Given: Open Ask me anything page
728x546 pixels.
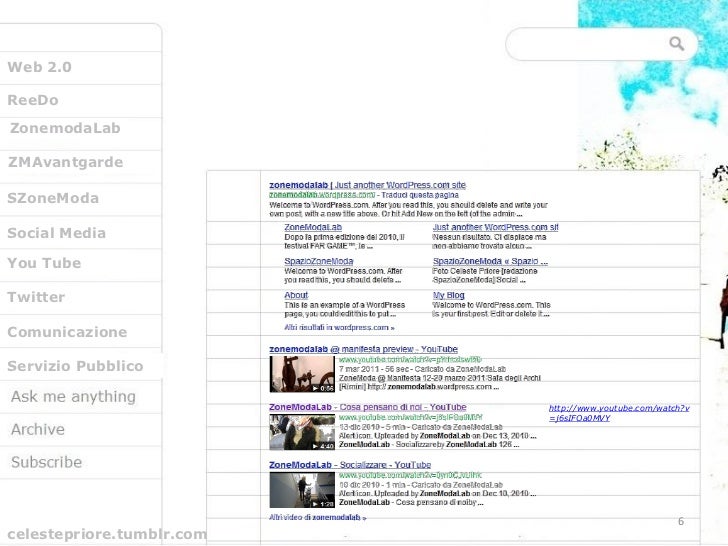Looking at the screenshot, I should tap(73, 396).
